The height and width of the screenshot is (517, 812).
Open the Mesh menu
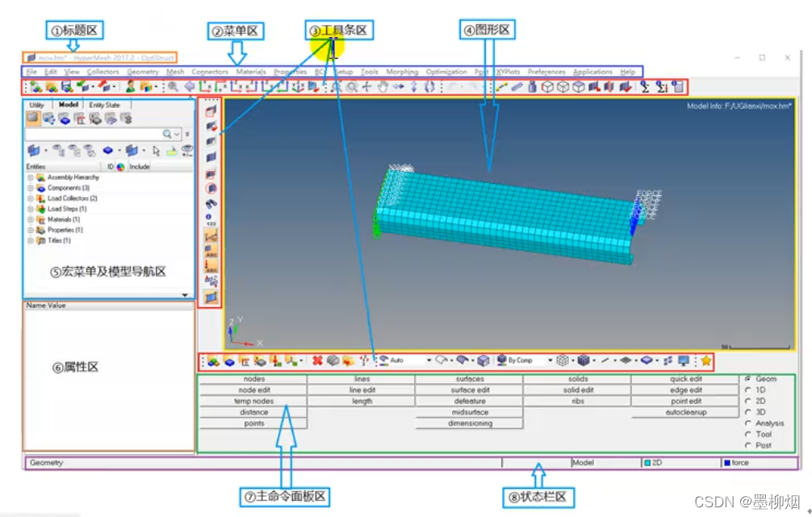[175, 72]
